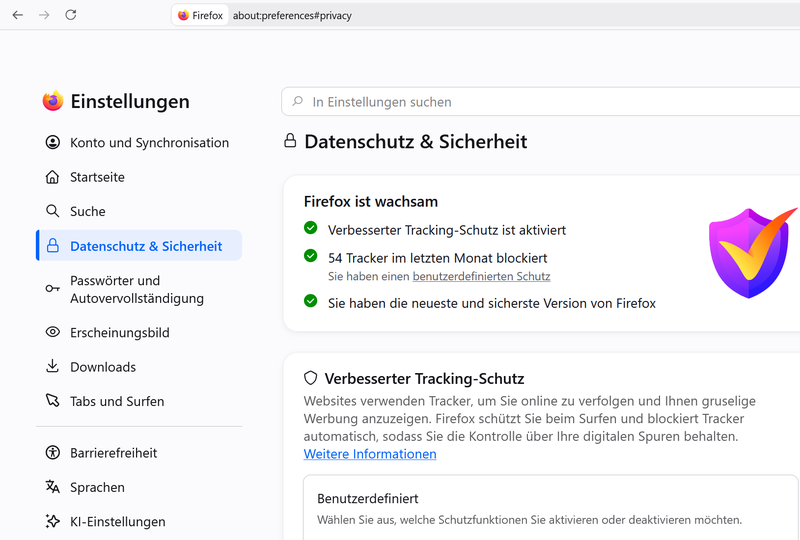Click the green checkmark for Tracking-Schutz aktiviert
The width and height of the screenshot is (800, 540).
click(310, 228)
